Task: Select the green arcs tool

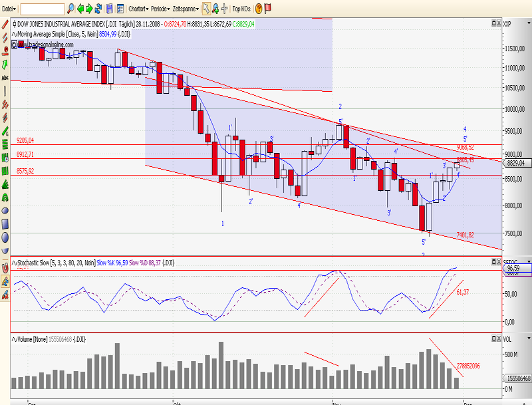Action: 5,198
